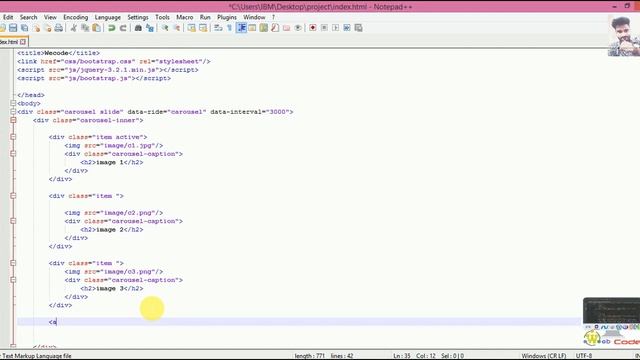Click the Copy toolbar icon
The width and height of the screenshot is (640, 360).
85,28
